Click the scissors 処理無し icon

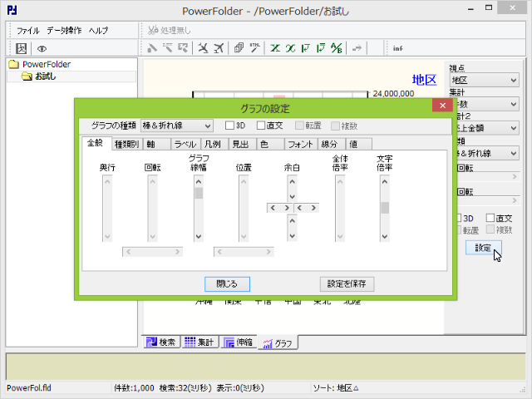[153, 30]
